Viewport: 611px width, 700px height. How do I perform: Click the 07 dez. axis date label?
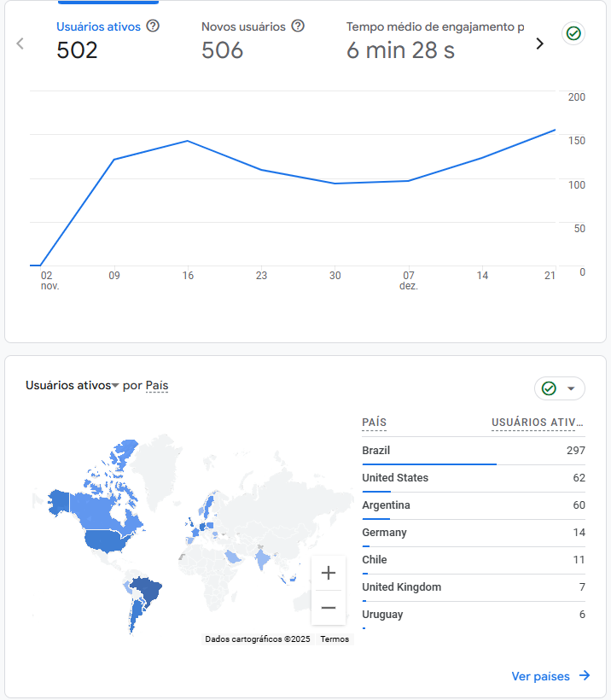[409, 280]
